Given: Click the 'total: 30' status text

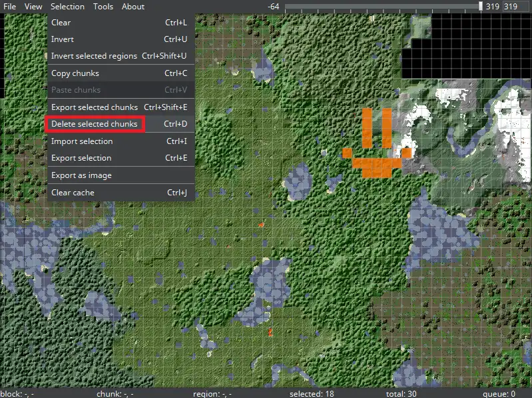Looking at the screenshot, I should coord(401,393).
